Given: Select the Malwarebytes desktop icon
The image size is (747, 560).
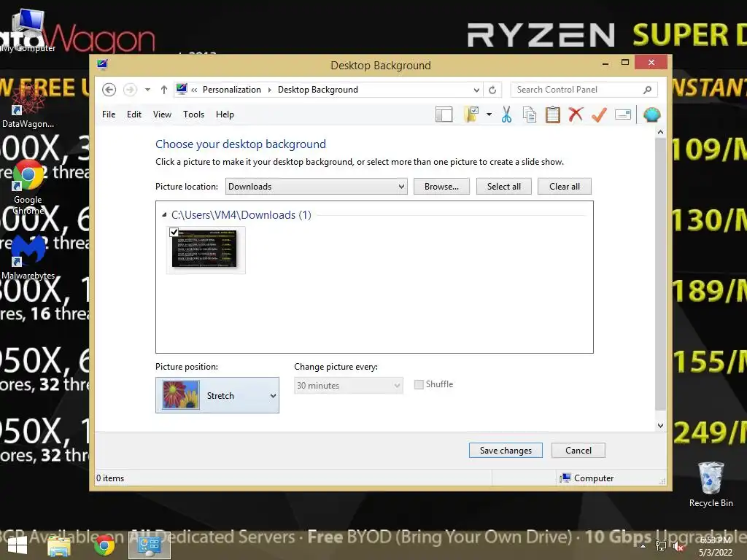Looking at the screenshot, I should pyautogui.click(x=28, y=257).
